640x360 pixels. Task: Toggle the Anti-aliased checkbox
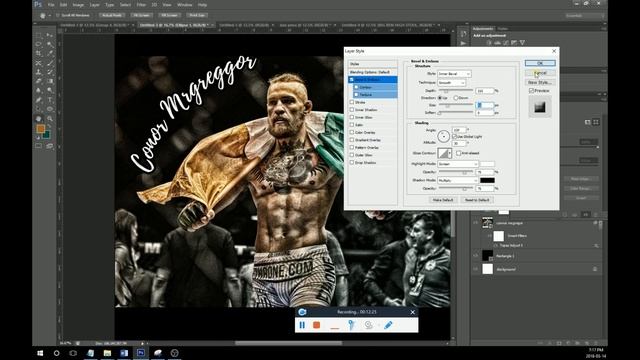(458, 153)
